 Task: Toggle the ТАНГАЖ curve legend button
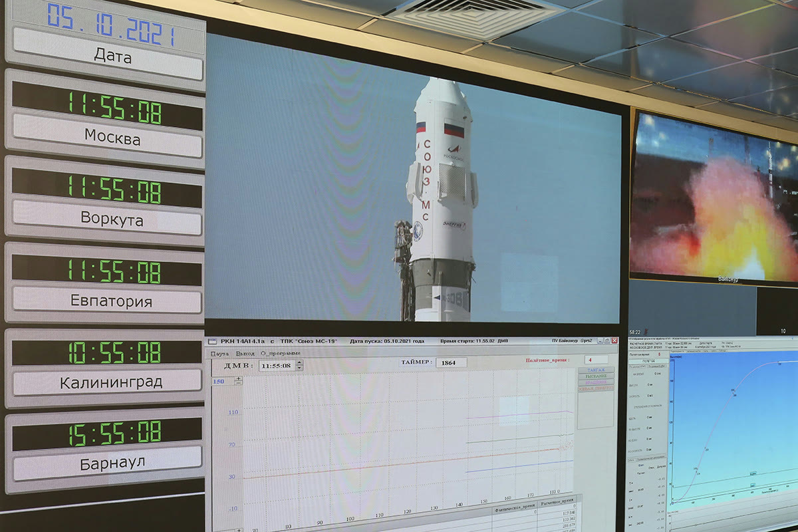tap(596, 370)
